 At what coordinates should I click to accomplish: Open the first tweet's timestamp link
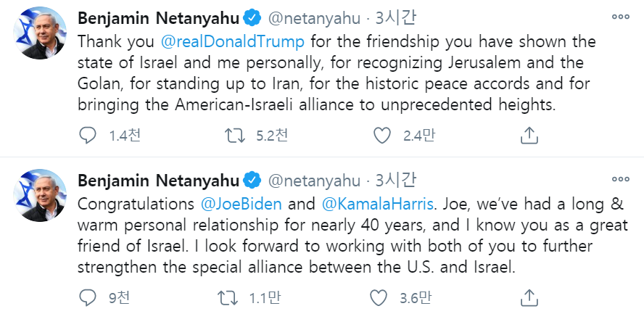click(x=390, y=17)
